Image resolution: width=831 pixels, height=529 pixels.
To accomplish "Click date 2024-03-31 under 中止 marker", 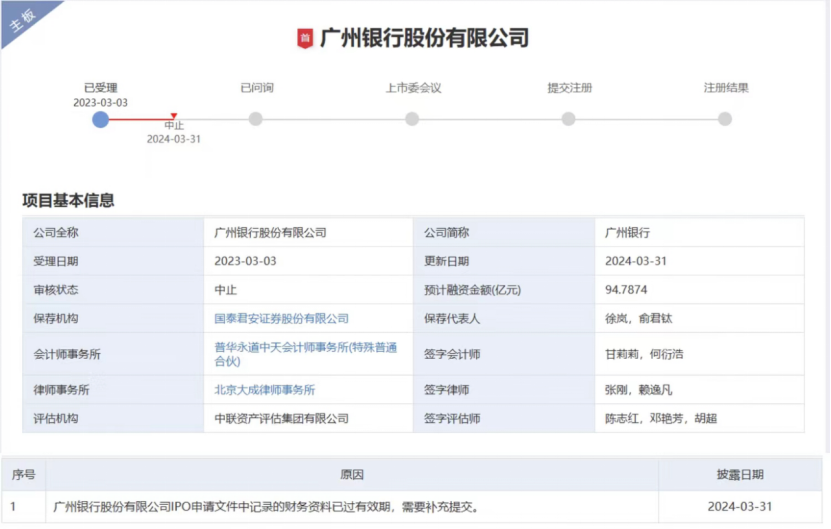I will click(174, 139).
